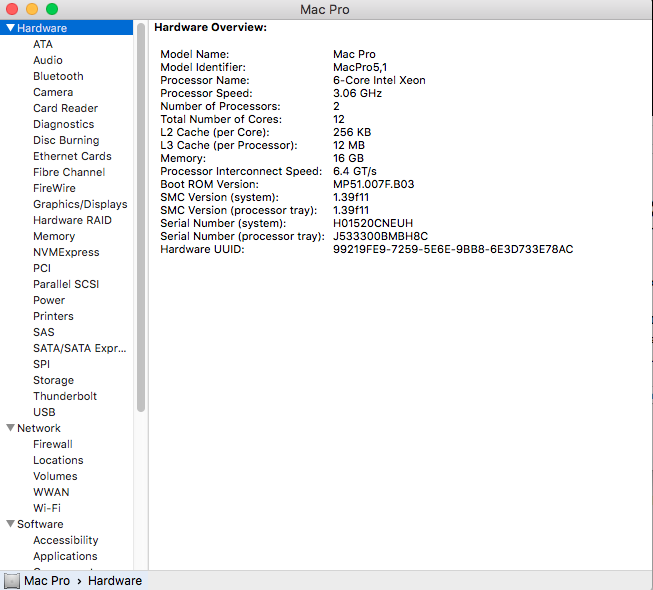Image resolution: width=653 pixels, height=590 pixels.
Task: Open the Bluetooth hardware section
Action: (x=58, y=76)
